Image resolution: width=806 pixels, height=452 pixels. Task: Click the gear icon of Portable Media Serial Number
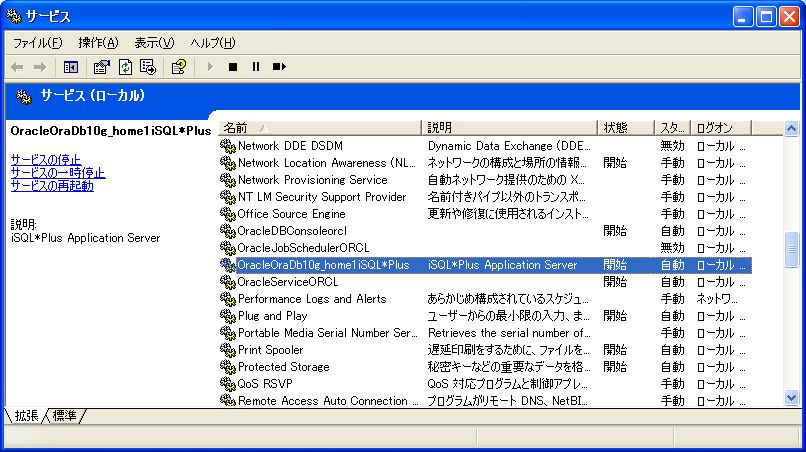pyautogui.click(x=227, y=333)
